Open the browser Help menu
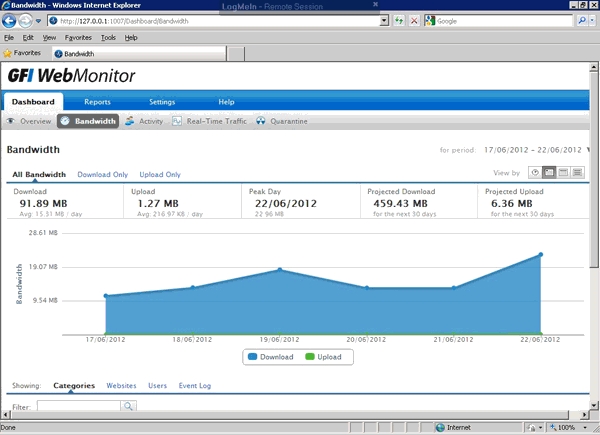Screen dimensions: 600x435 (131, 37)
